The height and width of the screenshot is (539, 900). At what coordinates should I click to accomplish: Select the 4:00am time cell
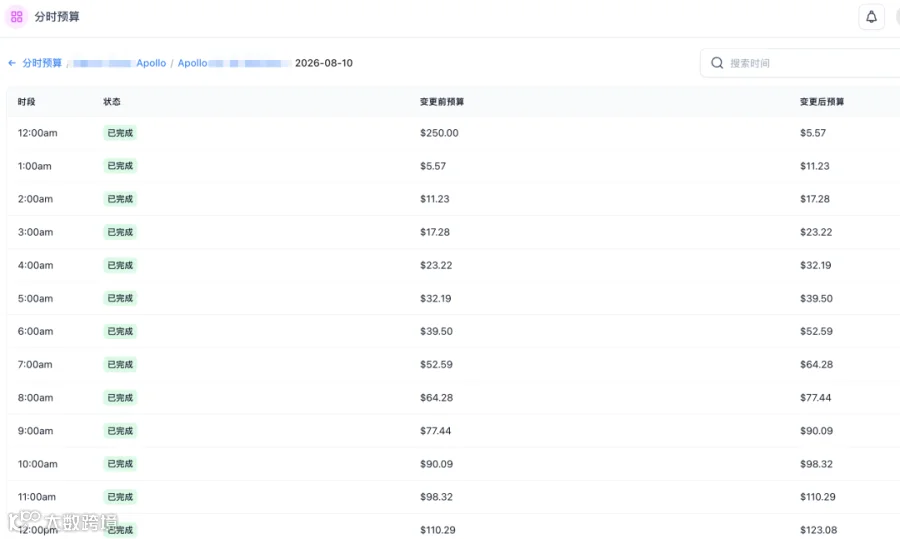(35, 265)
